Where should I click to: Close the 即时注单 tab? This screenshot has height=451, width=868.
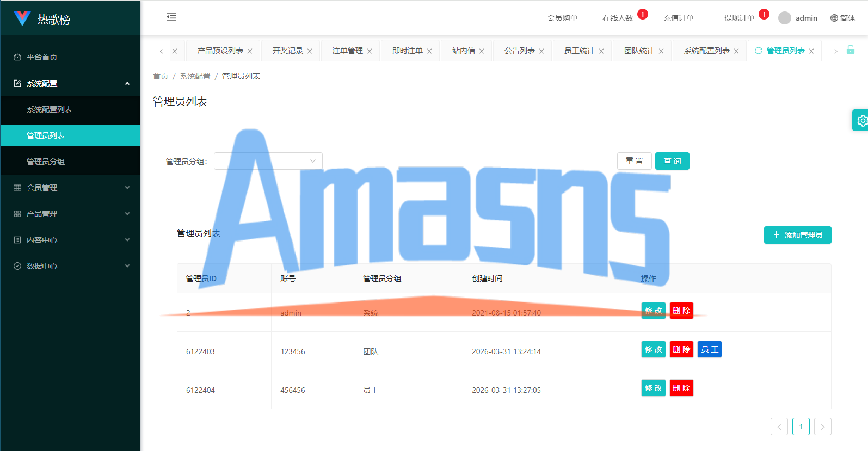(429, 51)
